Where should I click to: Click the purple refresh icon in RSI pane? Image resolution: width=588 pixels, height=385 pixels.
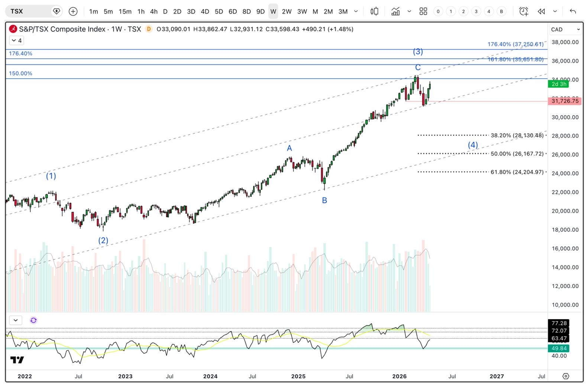33,320
